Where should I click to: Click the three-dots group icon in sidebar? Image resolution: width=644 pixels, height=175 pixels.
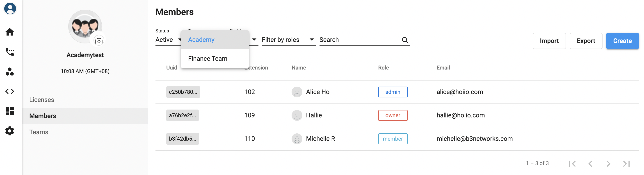pos(10,72)
